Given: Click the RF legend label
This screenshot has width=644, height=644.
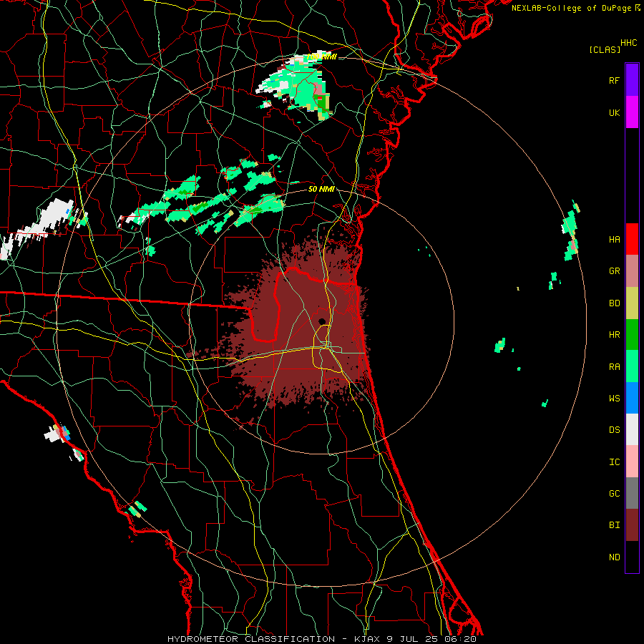Looking at the screenshot, I should tap(614, 80).
